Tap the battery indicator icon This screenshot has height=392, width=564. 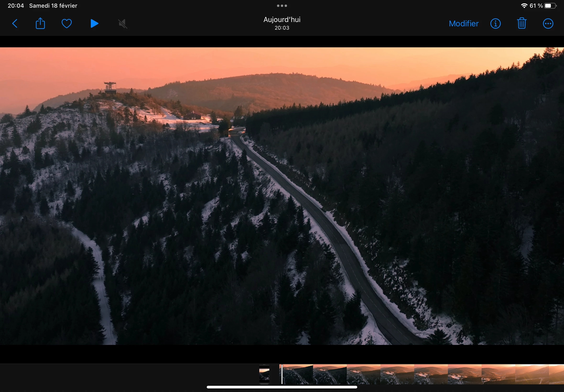(x=550, y=6)
